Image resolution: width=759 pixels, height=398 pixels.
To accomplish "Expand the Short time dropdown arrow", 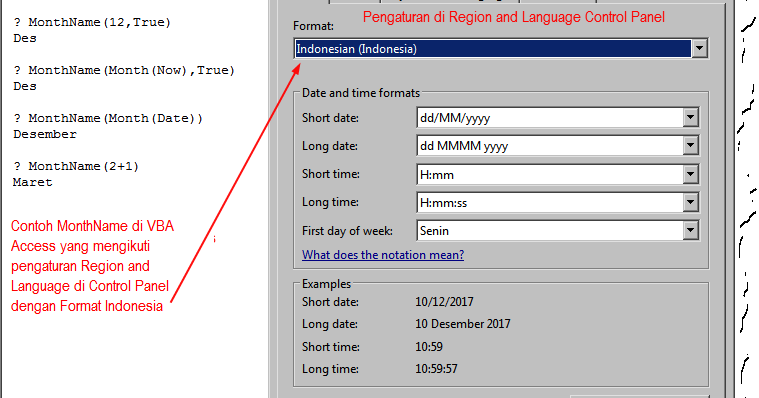I will (691, 174).
